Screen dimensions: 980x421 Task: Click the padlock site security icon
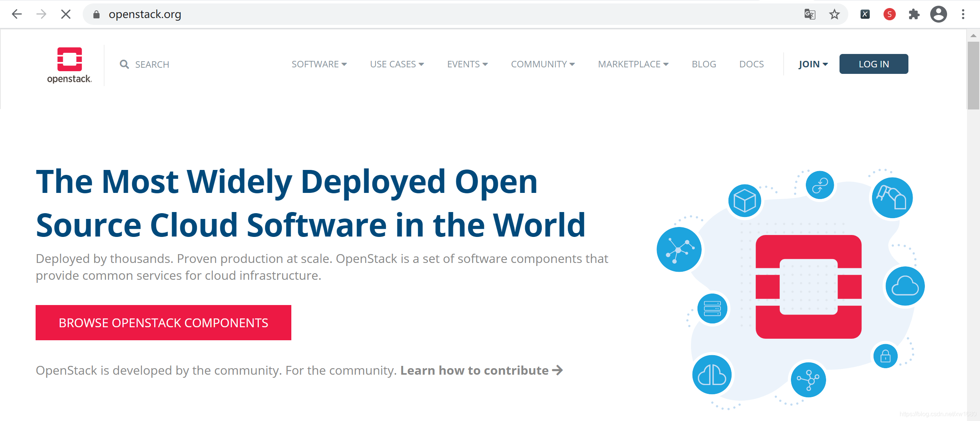(96, 14)
